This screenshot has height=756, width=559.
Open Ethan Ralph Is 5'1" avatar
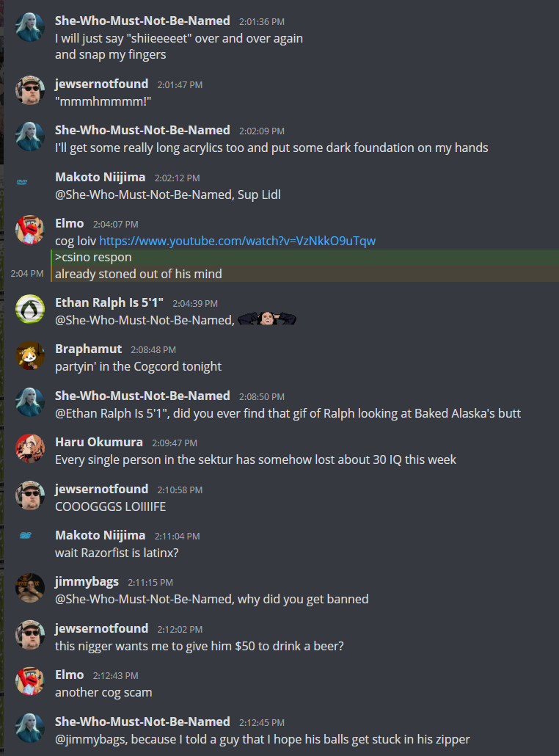pos(30,308)
